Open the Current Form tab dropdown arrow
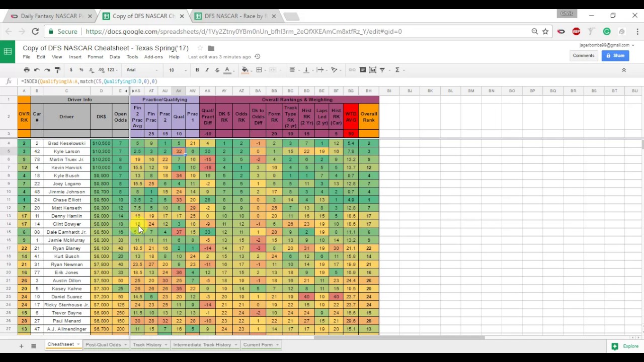 coord(277,345)
